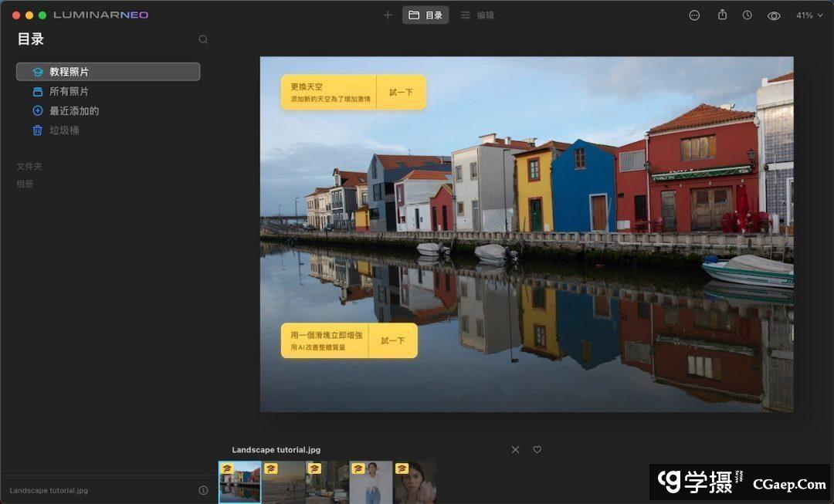
Task: Open the 41% zoom level dropdown
Action: click(809, 15)
